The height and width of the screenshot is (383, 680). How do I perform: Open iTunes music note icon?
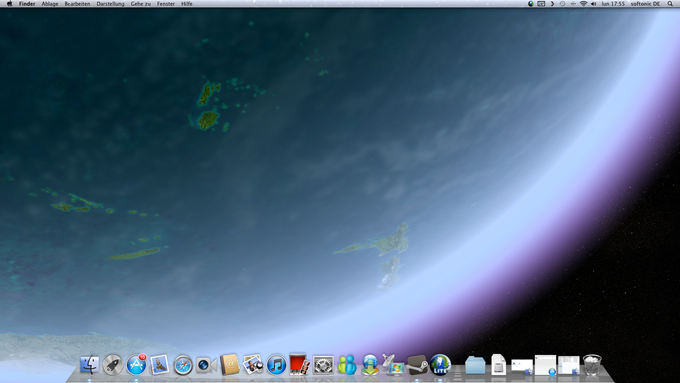(277, 365)
